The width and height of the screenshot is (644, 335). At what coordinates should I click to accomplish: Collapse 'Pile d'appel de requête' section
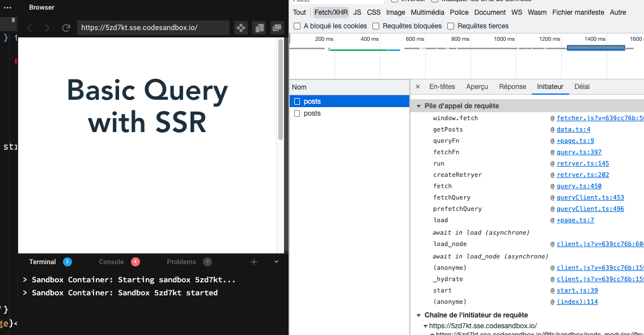point(418,107)
